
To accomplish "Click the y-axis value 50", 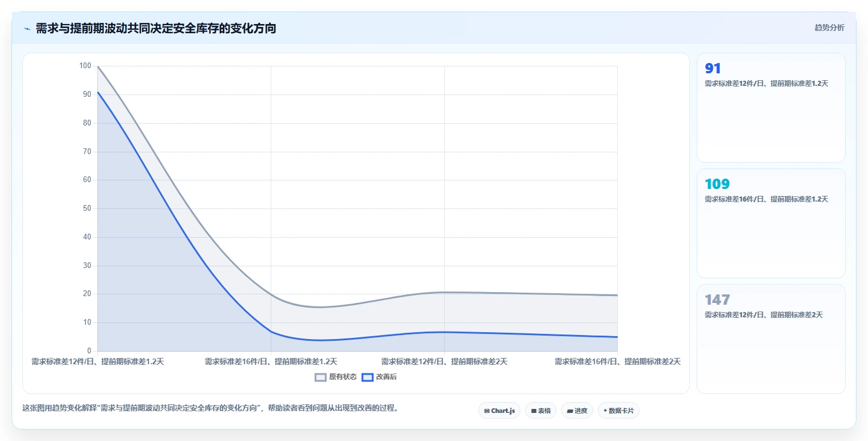I will [87, 208].
